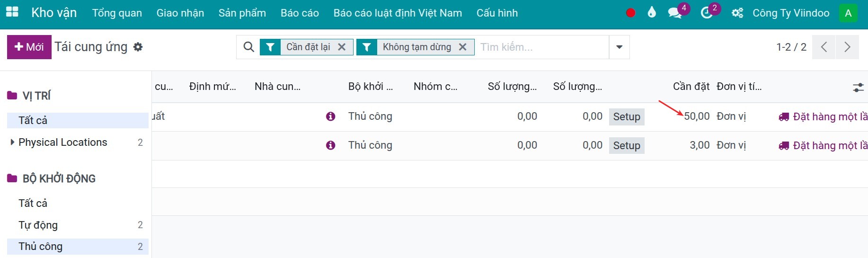
Task: Click the info icon in the 3,00 row
Action: pyautogui.click(x=330, y=145)
